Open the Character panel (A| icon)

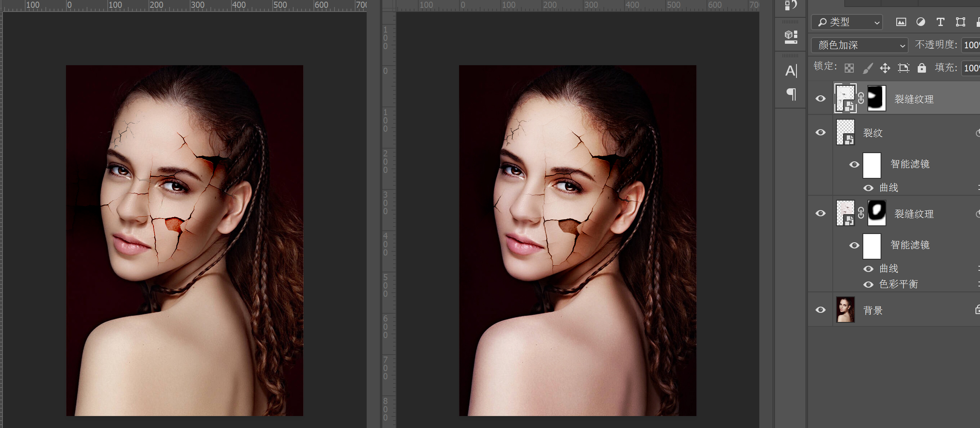click(x=791, y=71)
